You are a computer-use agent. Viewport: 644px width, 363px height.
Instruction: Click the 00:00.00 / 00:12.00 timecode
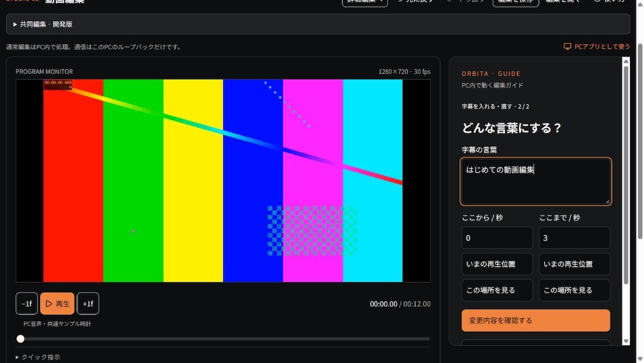click(400, 304)
